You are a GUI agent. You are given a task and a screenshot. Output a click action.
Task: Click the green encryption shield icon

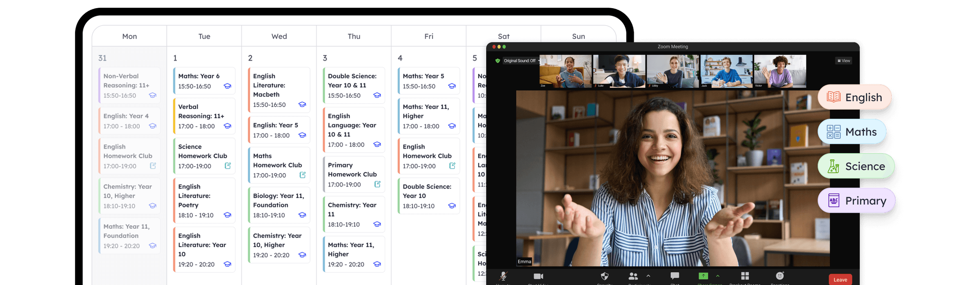click(x=497, y=61)
